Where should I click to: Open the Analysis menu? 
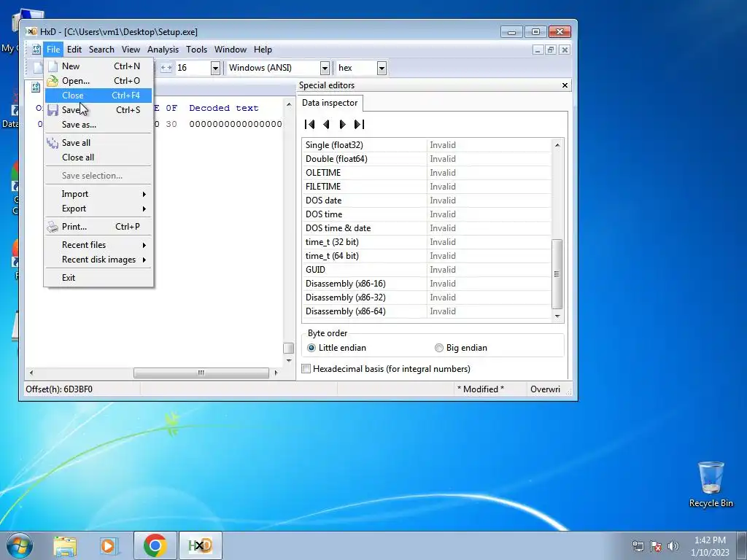pos(163,50)
